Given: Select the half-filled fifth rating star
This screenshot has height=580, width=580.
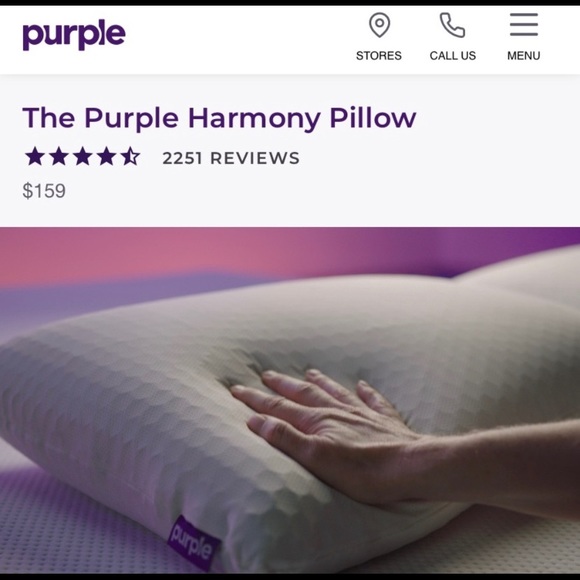Looking at the screenshot, I should pos(130,156).
